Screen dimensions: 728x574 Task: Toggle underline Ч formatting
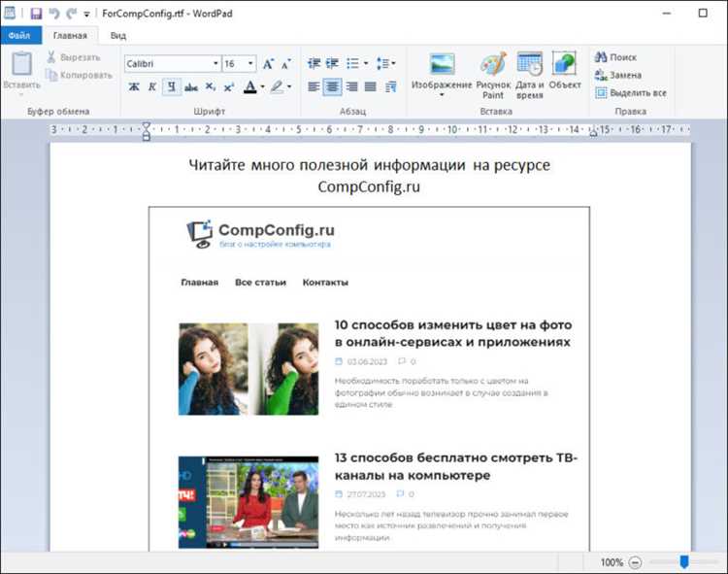171,86
